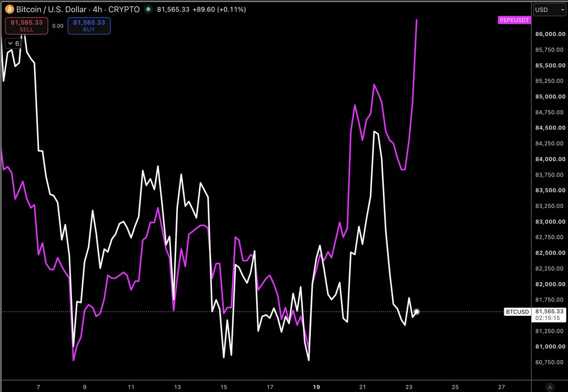
Task: Click the blue BUY button
Action: point(89,26)
